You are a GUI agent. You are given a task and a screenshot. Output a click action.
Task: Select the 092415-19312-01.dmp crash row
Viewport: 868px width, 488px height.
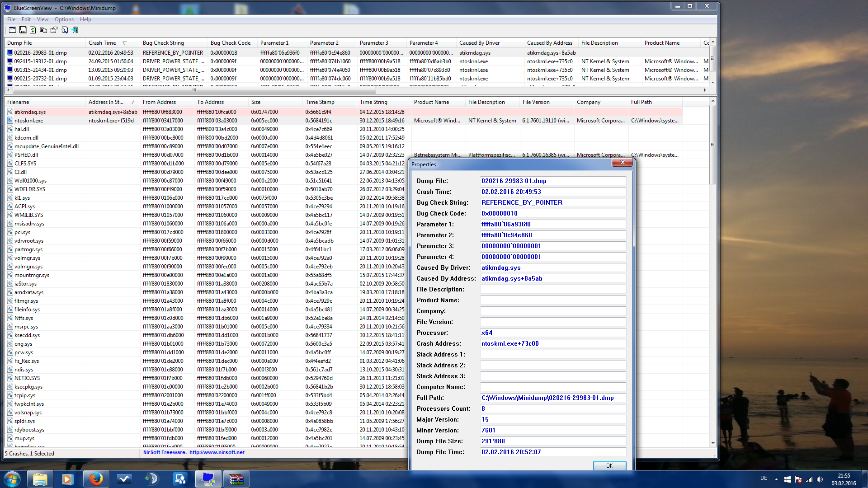40,61
